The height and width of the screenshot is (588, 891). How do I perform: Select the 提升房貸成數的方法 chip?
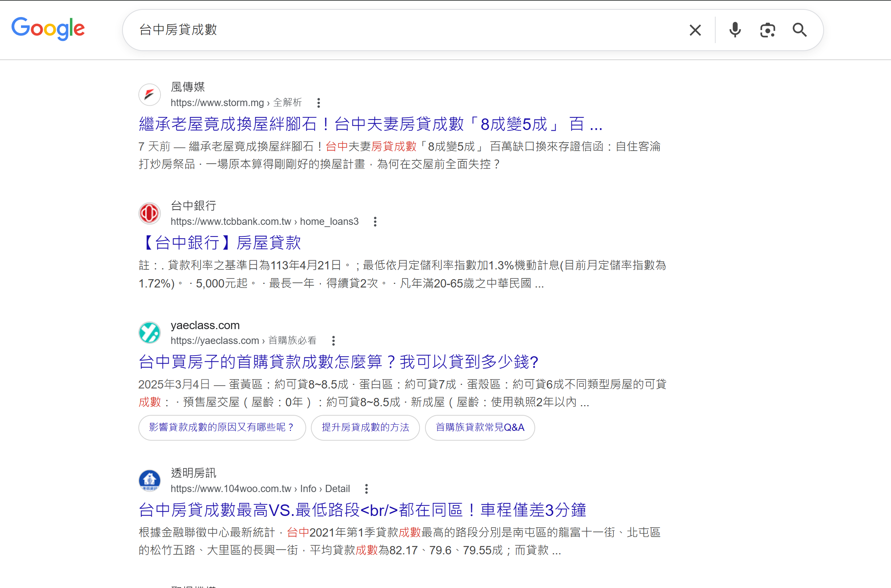(365, 428)
